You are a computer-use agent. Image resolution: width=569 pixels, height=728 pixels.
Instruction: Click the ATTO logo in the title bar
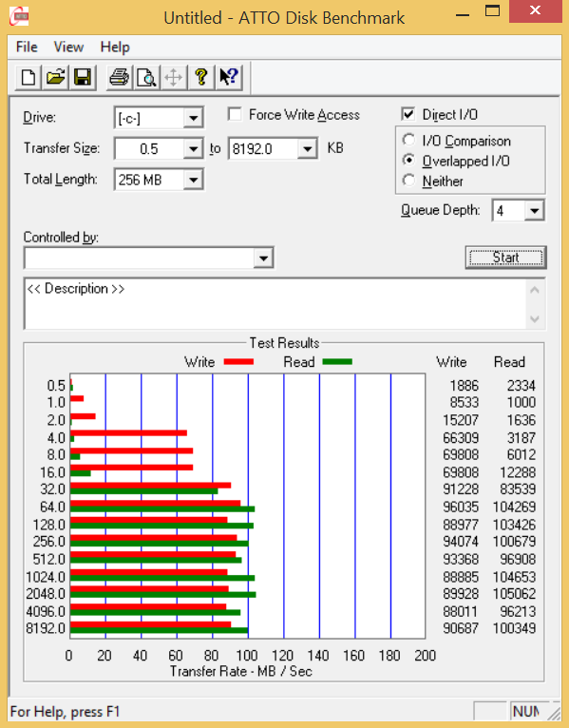pos(19,17)
